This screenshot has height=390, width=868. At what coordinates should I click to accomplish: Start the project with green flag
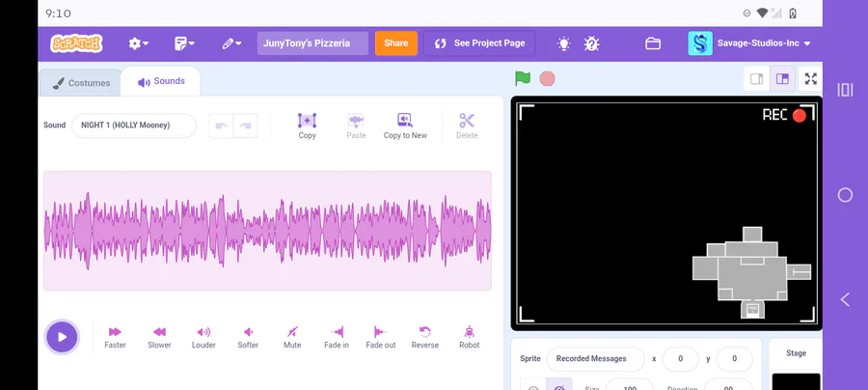[523, 78]
